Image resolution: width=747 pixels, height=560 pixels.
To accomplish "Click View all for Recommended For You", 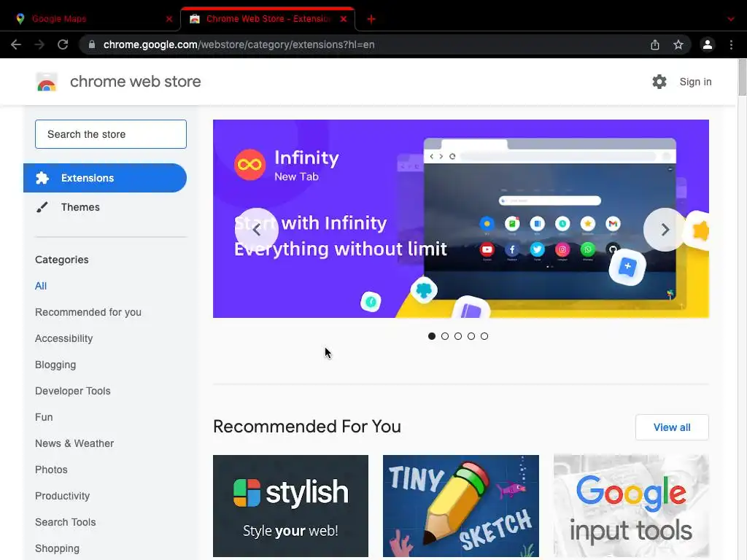I will coord(672,427).
